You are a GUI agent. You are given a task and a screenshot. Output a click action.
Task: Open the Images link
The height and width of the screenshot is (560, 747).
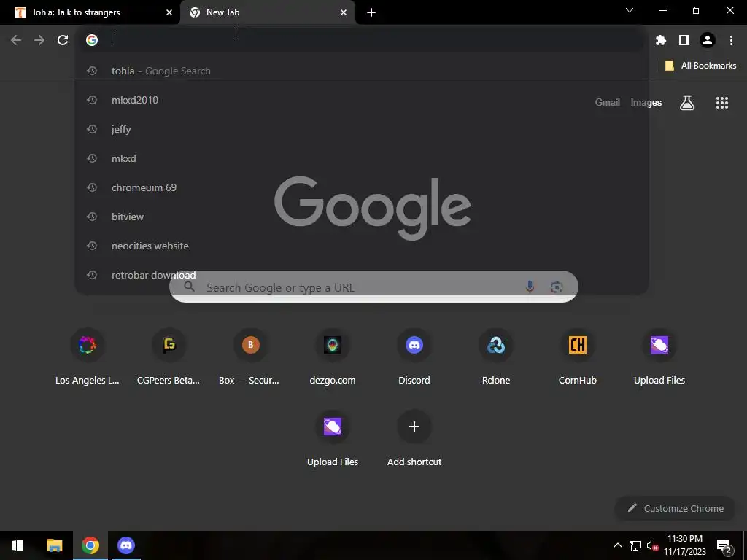point(646,102)
